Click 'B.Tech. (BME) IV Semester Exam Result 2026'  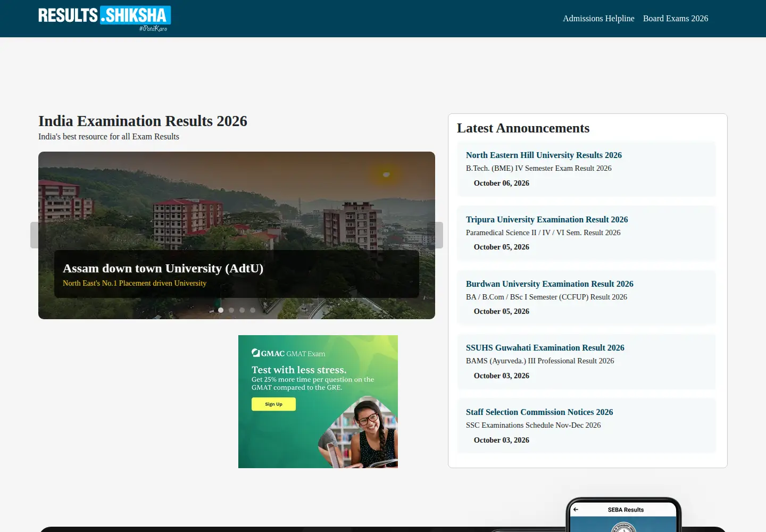[539, 168]
